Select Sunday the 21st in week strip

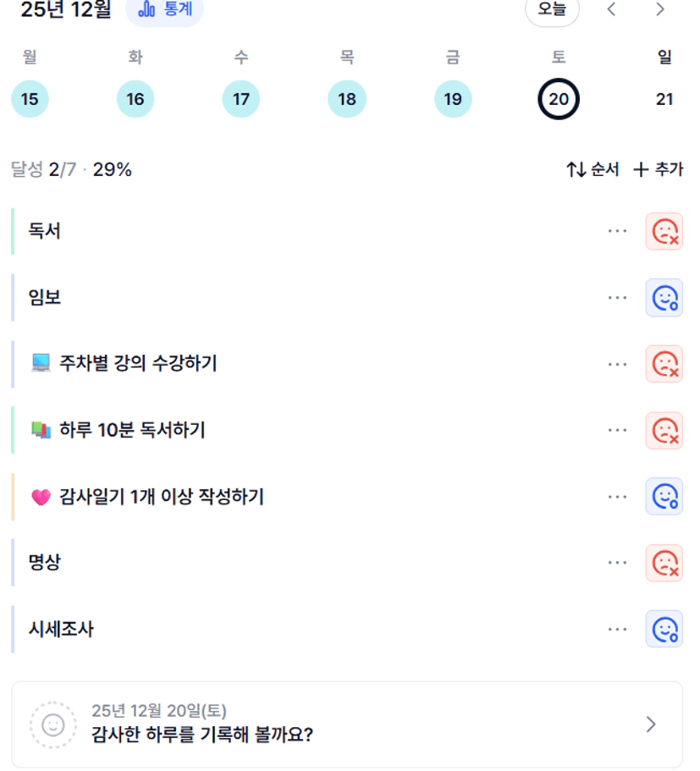click(664, 99)
